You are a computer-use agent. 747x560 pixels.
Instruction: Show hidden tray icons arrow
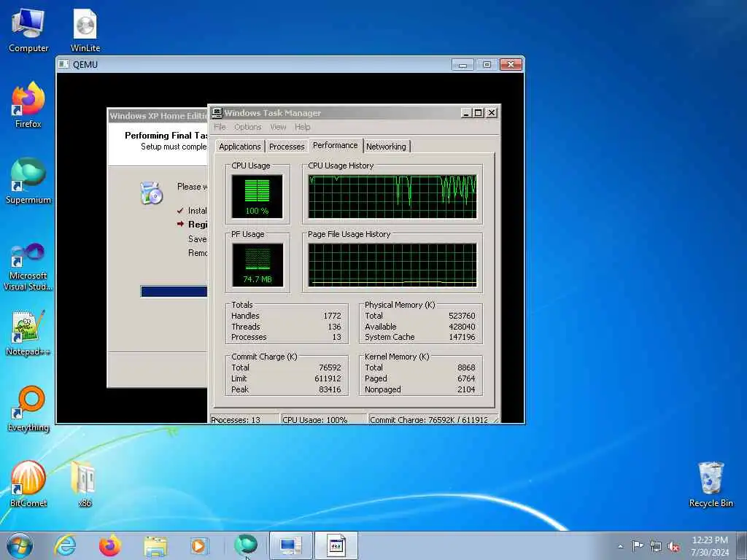click(x=620, y=546)
